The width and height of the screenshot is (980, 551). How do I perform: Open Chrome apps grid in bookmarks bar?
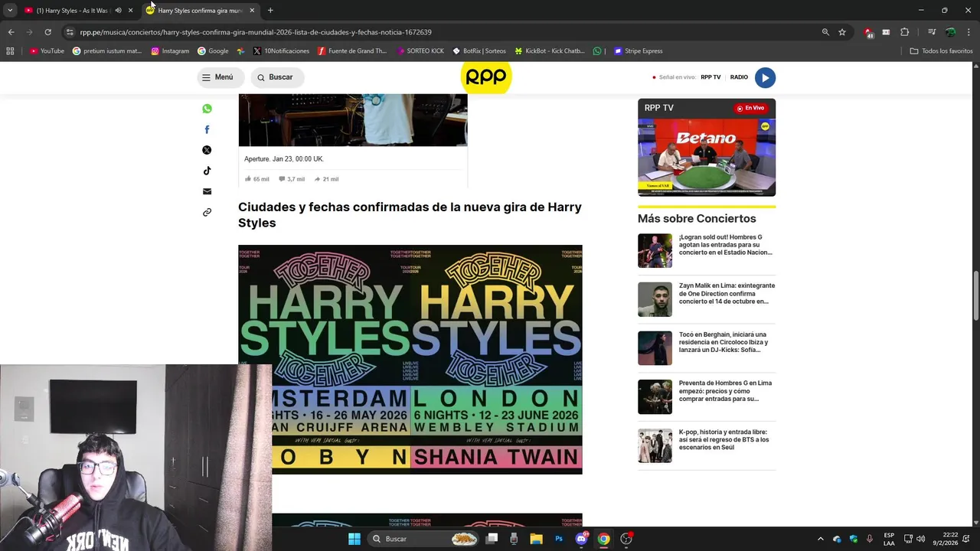point(10,51)
